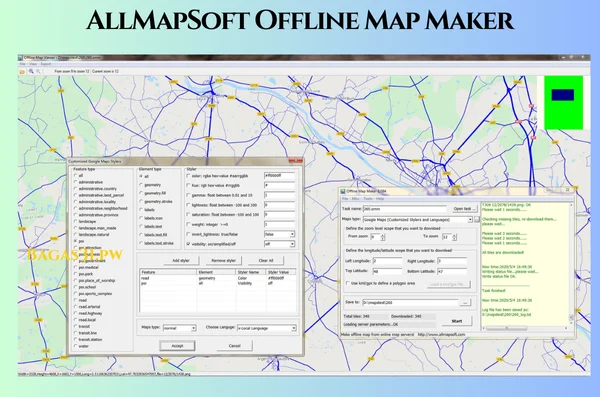Open the maps type settings button beside dropdown
Image resolution: width=600 pixels, height=397 pixels.
click(x=476, y=219)
